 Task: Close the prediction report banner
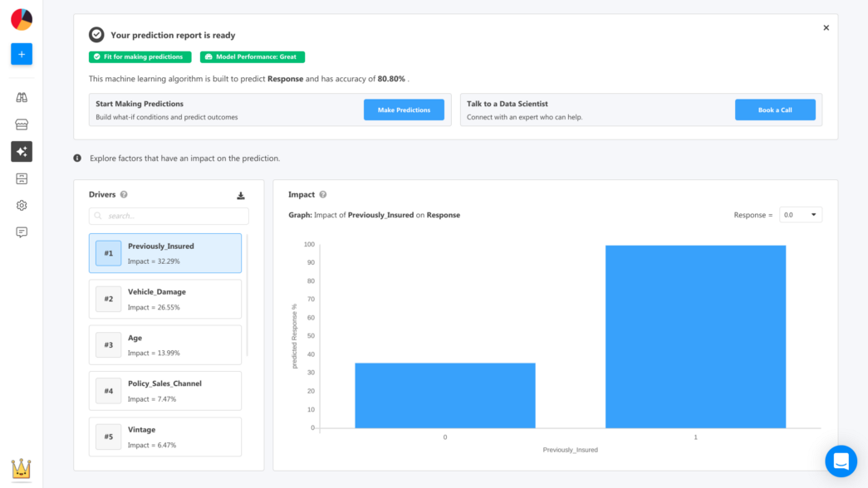826,27
